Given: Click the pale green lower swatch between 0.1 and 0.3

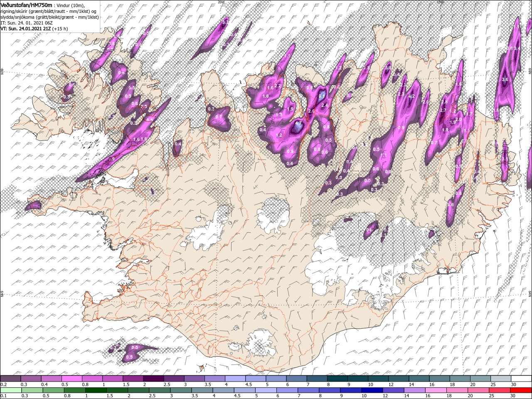Looking at the screenshot, I should coord(12,390).
